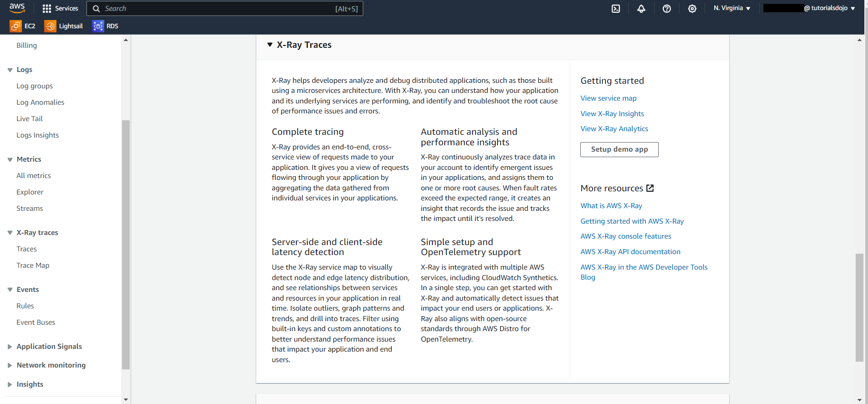Viewport: 868px width, 404px height.
Task: Expand Network monitoring in sidebar
Action: 10,365
